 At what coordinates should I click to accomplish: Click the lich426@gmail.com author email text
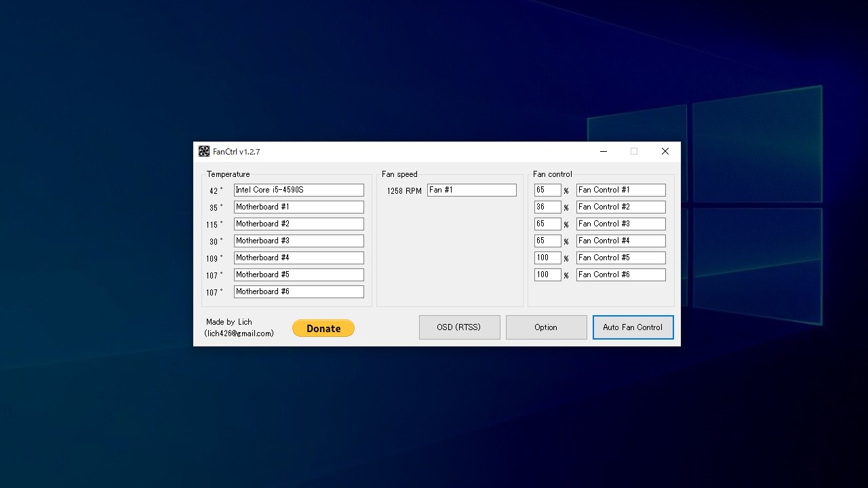point(239,333)
